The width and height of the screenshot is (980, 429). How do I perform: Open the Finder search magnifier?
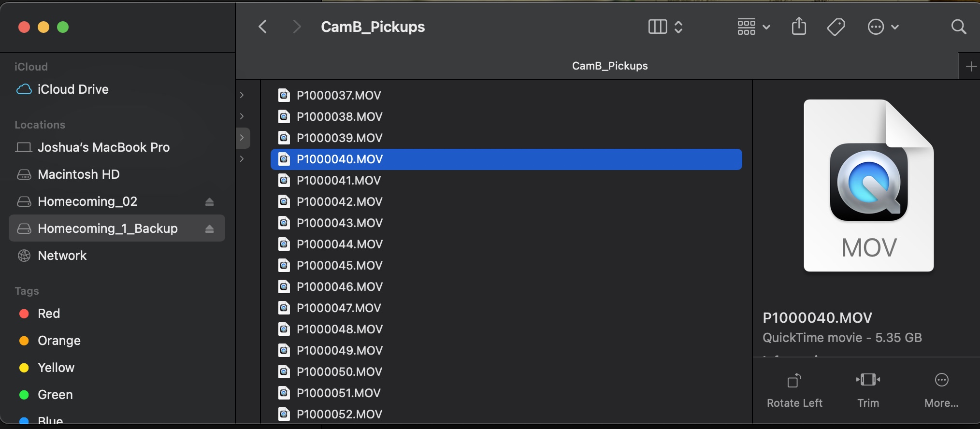click(x=958, y=27)
